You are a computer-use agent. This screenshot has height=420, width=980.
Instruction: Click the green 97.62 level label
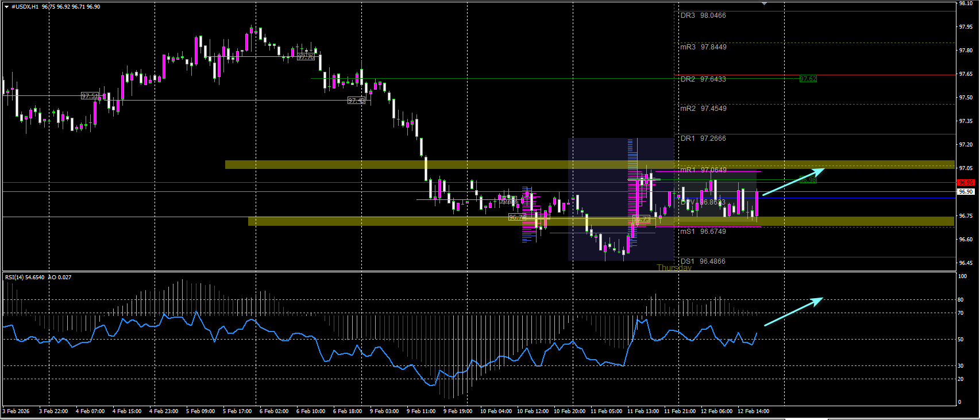pyautogui.click(x=808, y=79)
